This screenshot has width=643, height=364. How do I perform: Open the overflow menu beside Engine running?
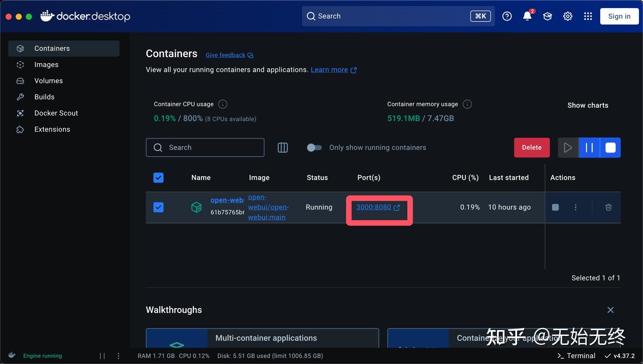click(x=118, y=356)
